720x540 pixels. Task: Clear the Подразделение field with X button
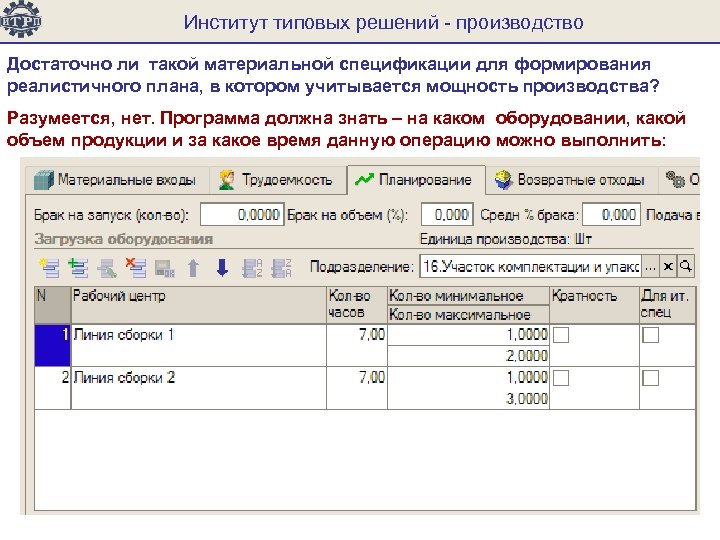pos(668,266)
